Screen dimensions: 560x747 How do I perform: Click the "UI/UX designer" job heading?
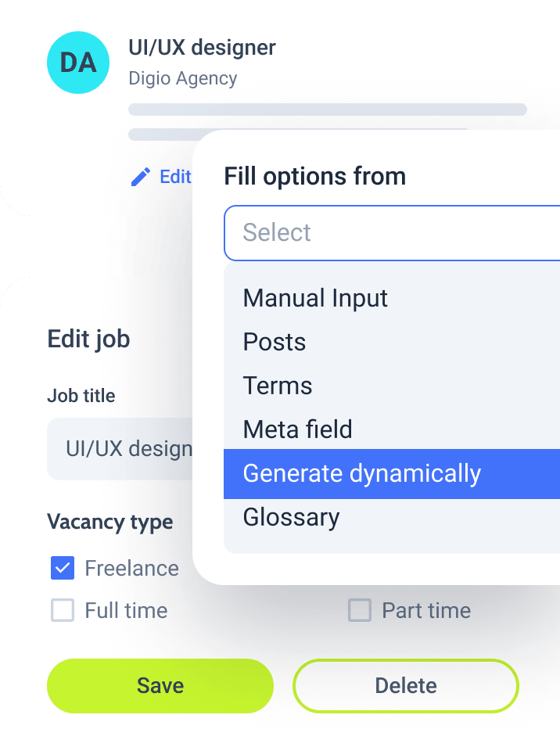(x=203, y=48)
